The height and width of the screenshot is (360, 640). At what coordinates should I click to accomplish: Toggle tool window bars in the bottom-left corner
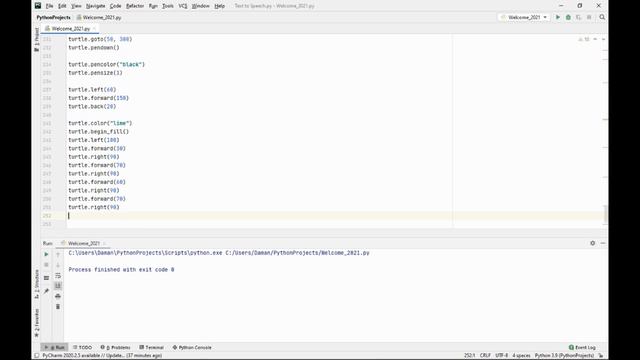(x=37, y=356)
